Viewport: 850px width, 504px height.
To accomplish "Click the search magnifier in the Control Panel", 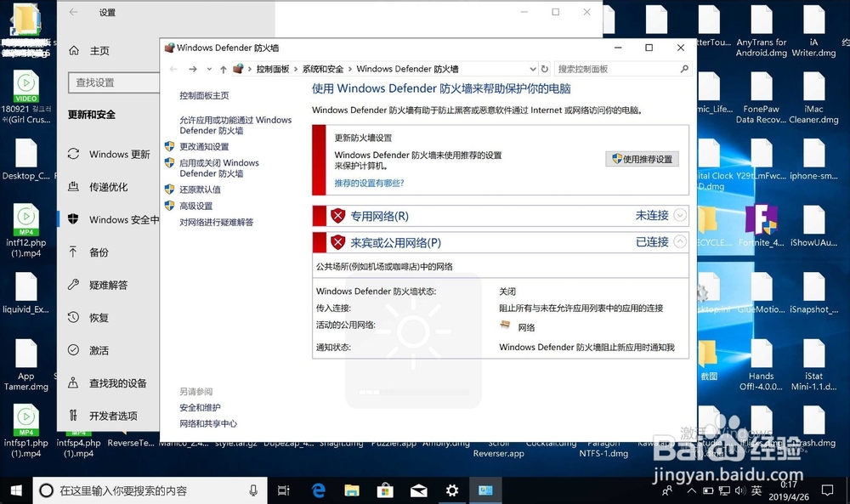I will click(x=684, y=69).
